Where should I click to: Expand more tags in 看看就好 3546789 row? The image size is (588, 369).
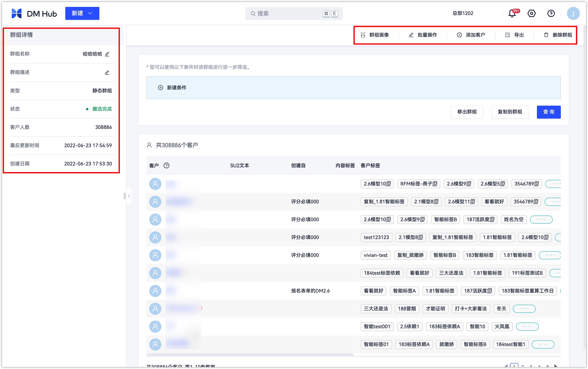tap(553, 202)
